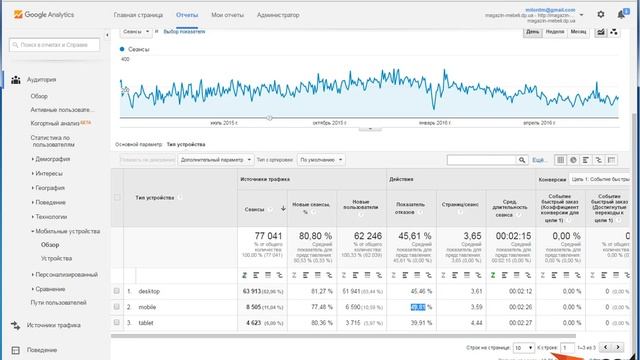Open the Мои отчеты tab

[227, 15]
